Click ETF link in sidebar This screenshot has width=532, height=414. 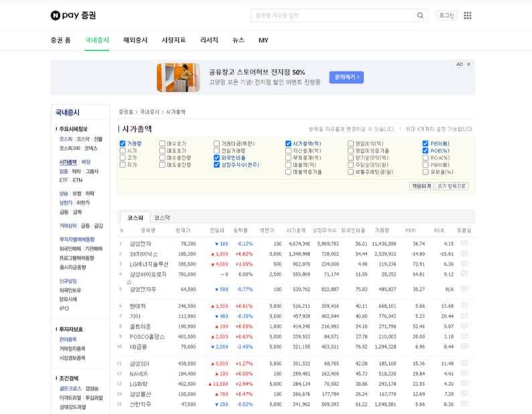64,180
